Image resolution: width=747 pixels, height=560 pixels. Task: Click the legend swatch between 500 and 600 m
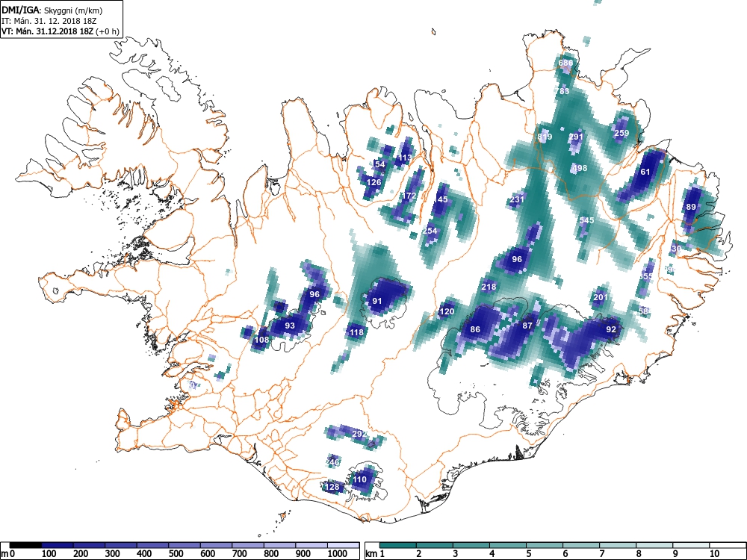click(185, 545)
